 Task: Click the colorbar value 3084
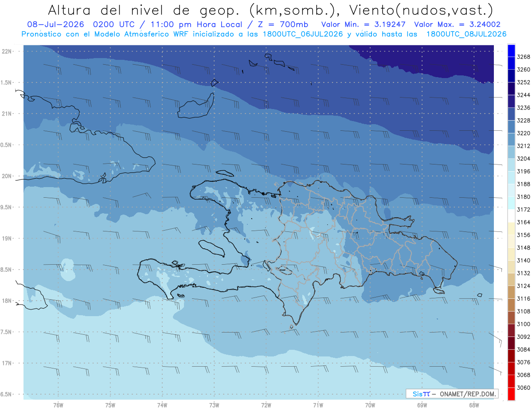[523, 349]
